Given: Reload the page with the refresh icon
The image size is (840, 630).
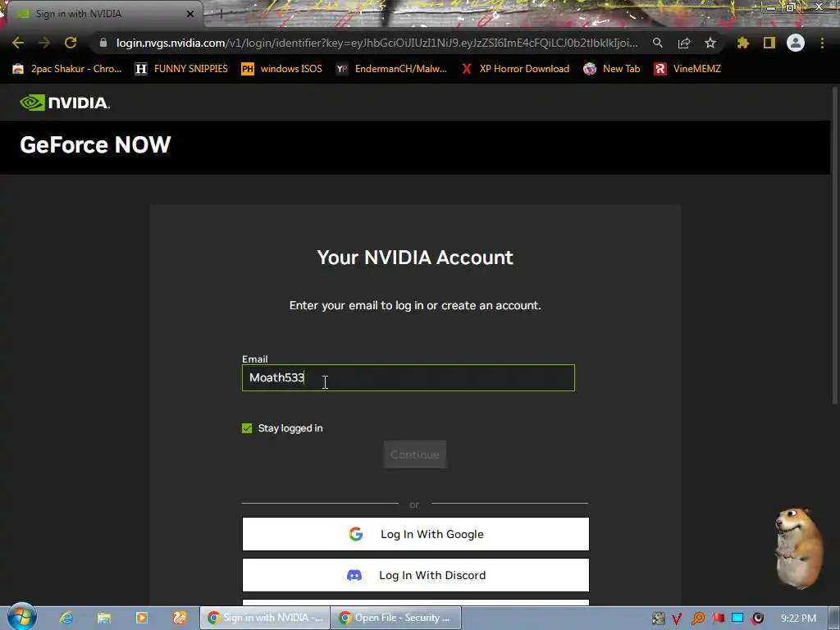Looking at the screenshot, I should pos(71,43).
